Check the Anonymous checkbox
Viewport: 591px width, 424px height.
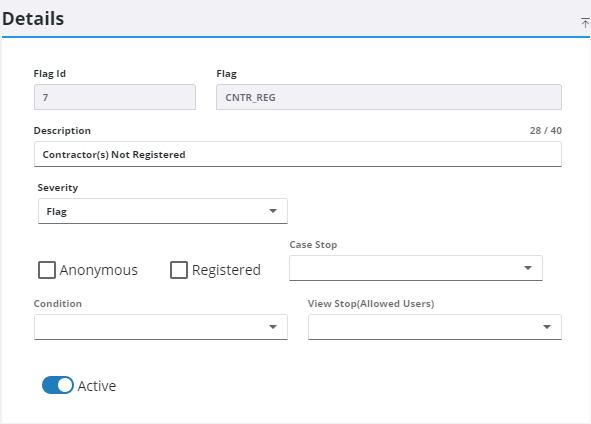47,270
